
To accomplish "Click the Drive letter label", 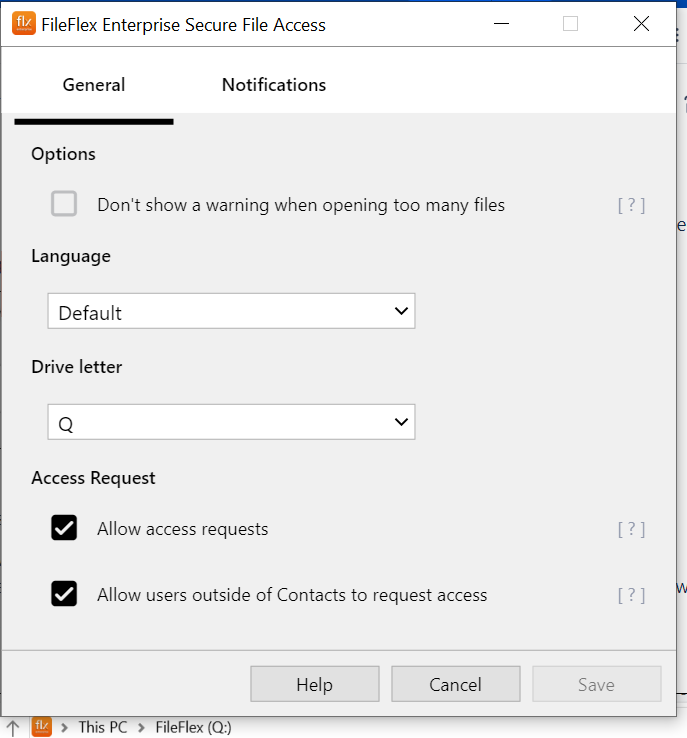I will click(77, 367).
